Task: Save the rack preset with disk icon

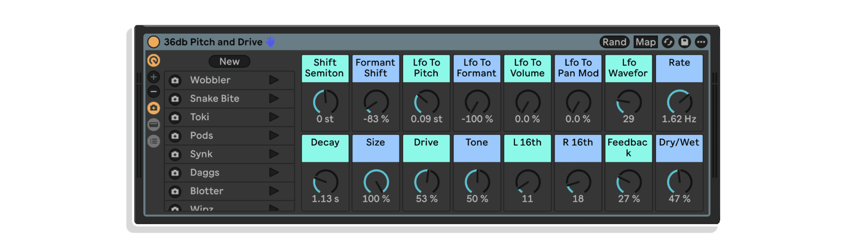Action: pos(684,42)
